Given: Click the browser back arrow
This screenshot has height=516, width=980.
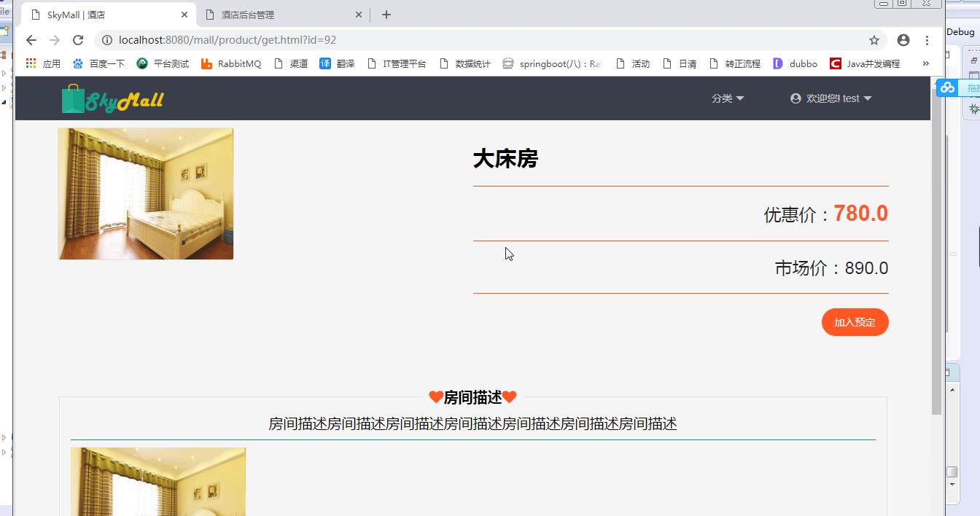Looking at the screenshot, I should [31, 40].
